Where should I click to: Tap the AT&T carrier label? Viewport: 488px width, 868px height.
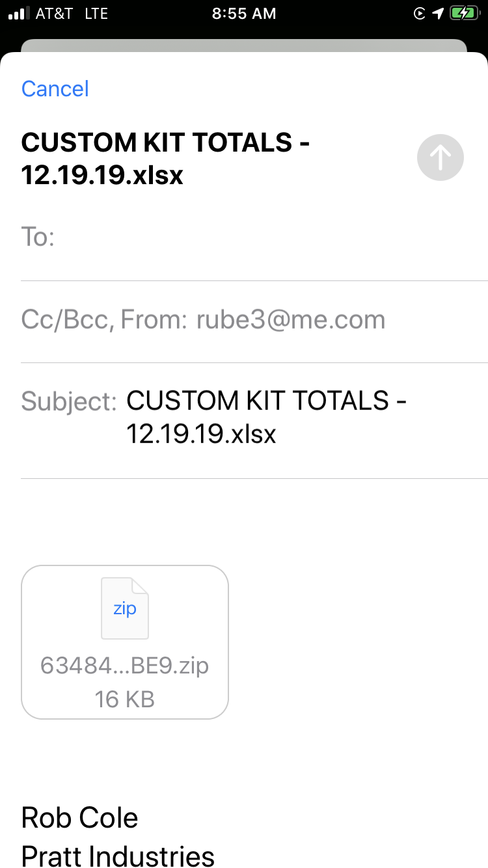[x=54, y=14]
